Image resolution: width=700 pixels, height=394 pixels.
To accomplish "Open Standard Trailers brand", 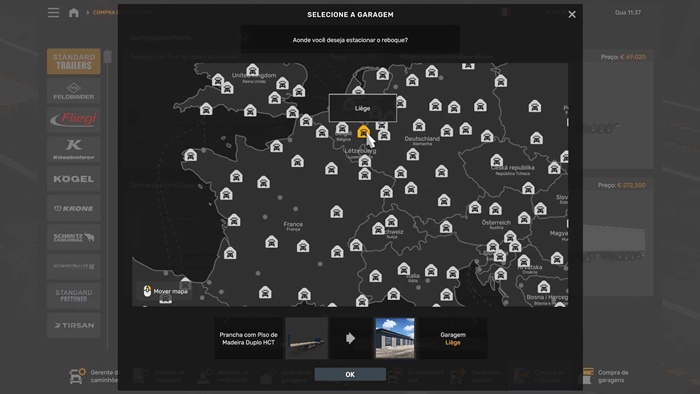I will pos(74,61).
